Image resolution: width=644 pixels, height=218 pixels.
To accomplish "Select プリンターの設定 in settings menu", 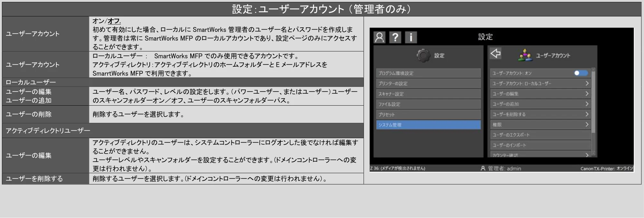I will coord(428,83).
